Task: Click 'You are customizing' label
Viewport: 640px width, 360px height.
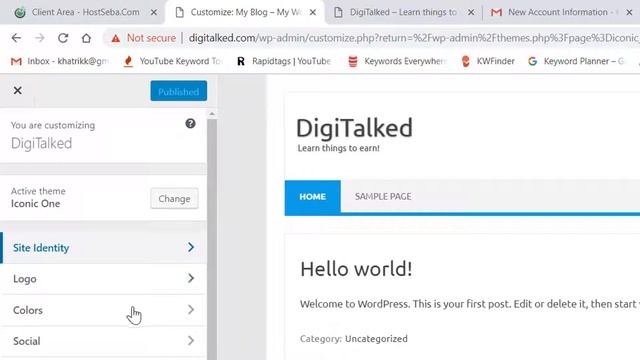Action: click(53, 125)
